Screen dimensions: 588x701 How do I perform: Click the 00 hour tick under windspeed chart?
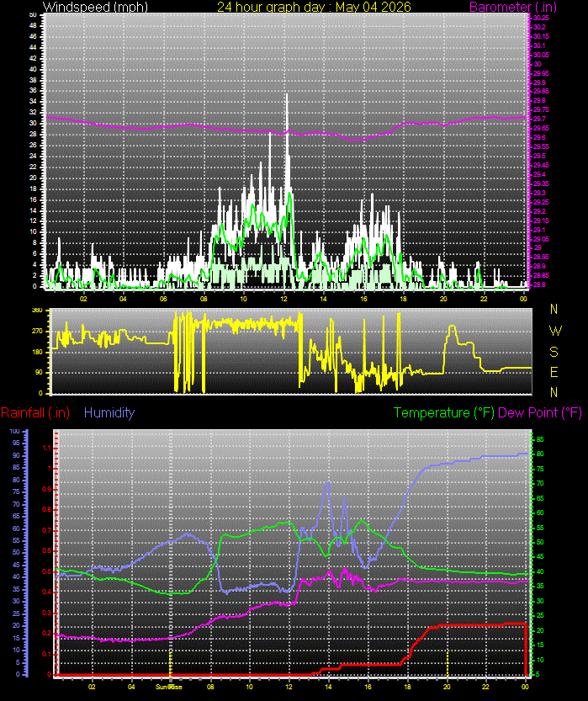524,299
